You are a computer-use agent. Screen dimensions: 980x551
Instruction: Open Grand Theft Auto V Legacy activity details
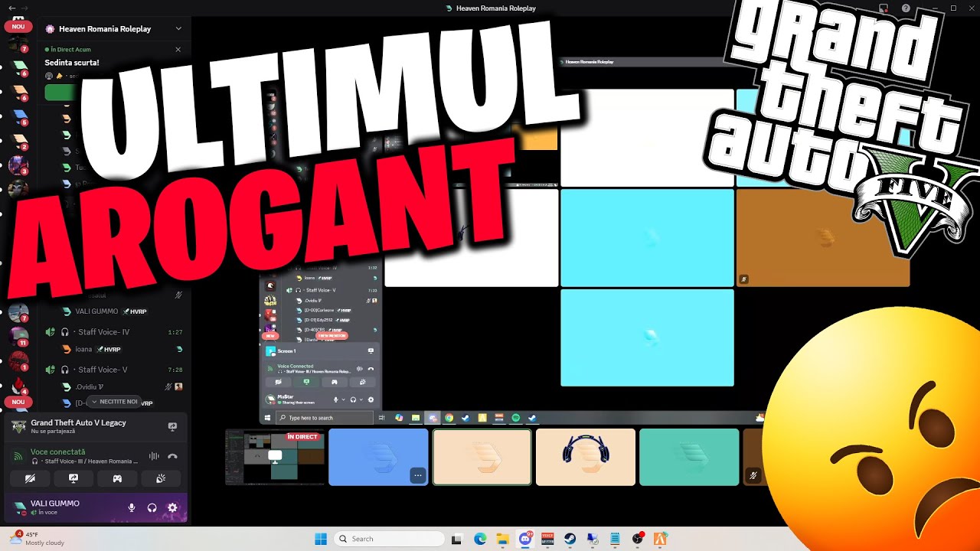(78, 426)
